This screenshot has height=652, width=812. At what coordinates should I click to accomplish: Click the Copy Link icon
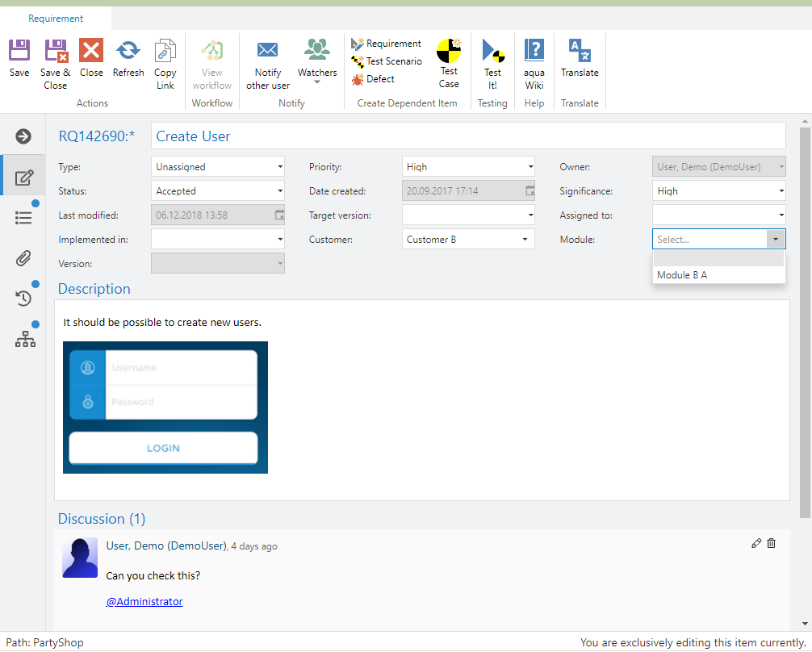point(165,52)
